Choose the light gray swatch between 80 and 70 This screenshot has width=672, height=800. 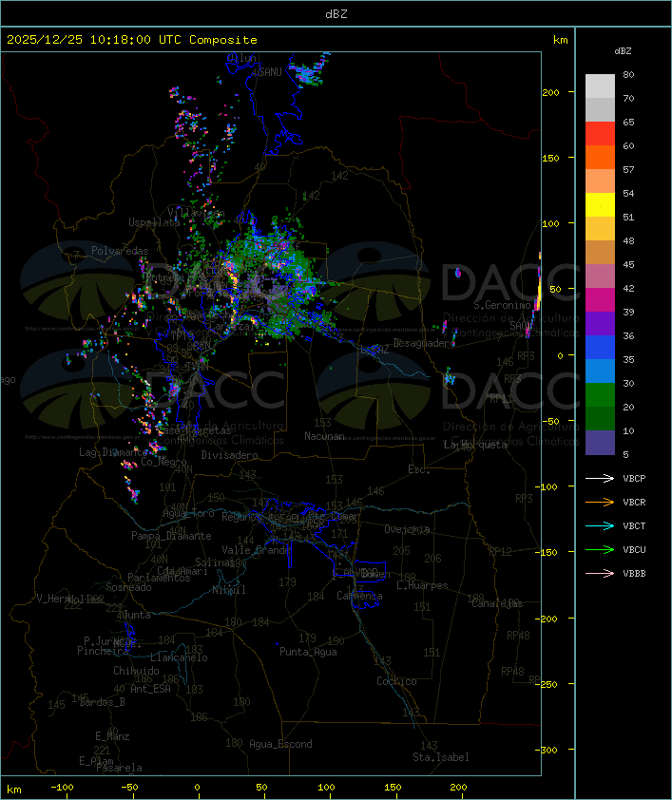point(600,86)
